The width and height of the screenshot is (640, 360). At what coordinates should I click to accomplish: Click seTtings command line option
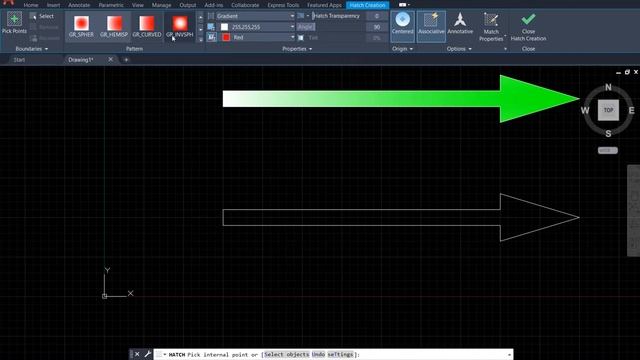[x=340, y=354]
